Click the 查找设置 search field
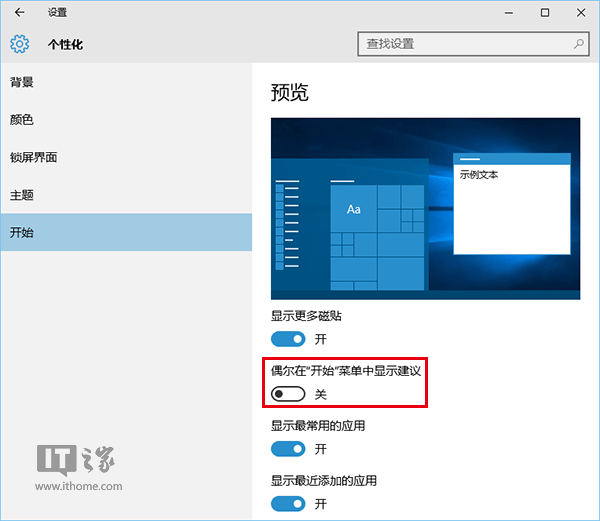Image resolution: width=600 pixels, height=521 pixels. coord(465,44)
